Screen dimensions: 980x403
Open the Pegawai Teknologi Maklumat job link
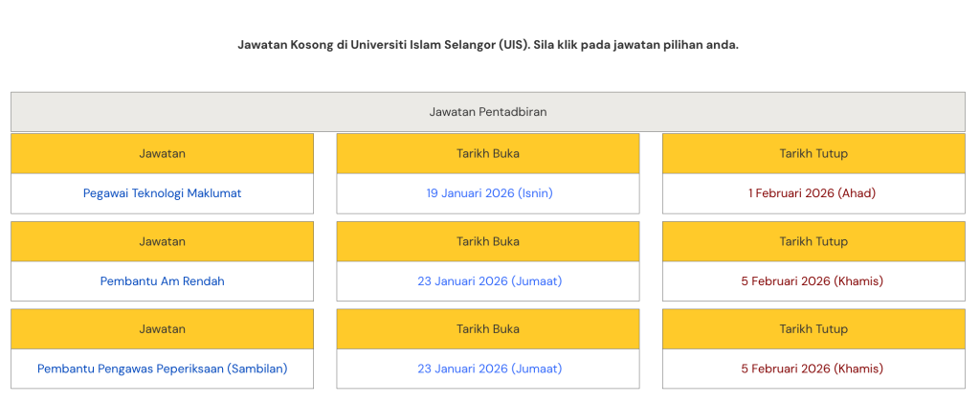[162, 193]
